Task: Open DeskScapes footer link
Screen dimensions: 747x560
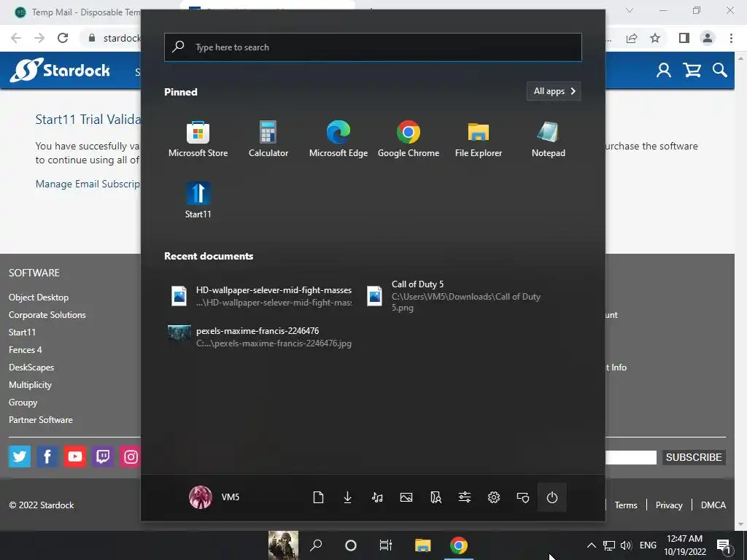Action: coord(31,367)
